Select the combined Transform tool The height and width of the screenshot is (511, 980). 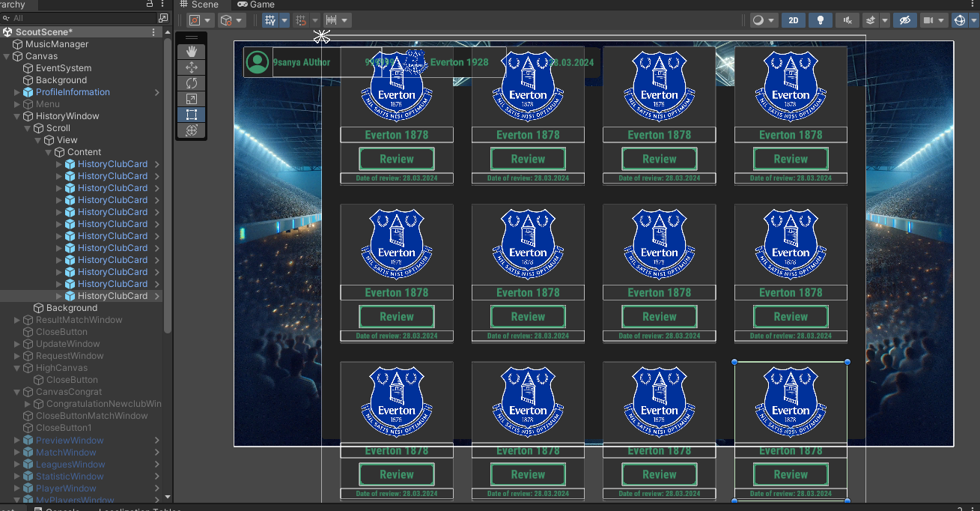tap(192, 130)
